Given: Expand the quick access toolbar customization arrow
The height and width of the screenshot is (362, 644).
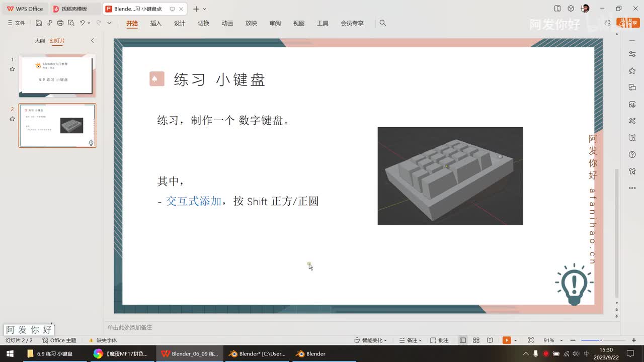Looking at the screenshot, I should [109, 23].
